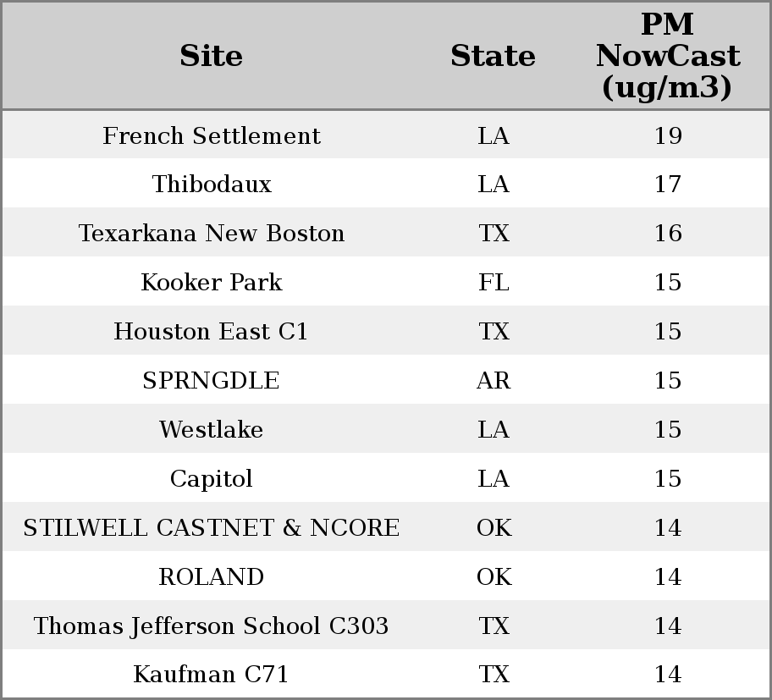
Task: Click the PM value 17 cell
Action: (667, 185)
